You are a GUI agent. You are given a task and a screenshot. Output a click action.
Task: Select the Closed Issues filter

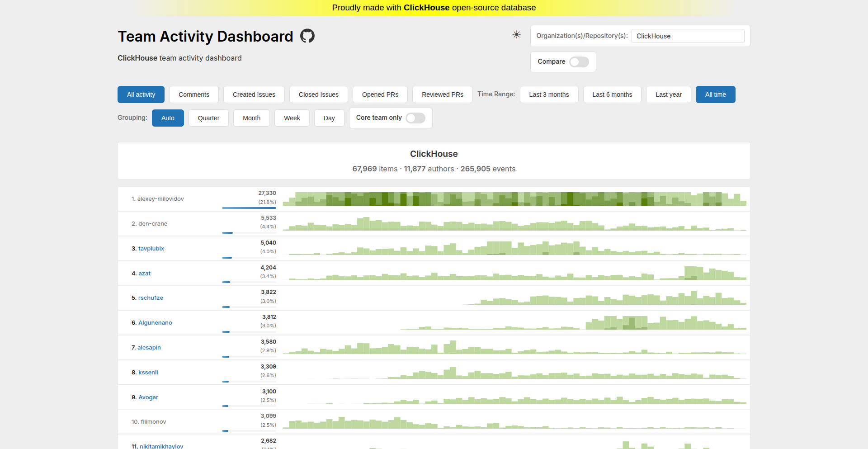319,95
